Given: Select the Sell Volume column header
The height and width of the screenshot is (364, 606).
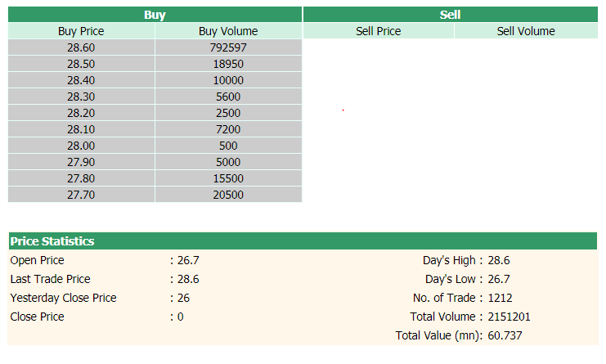Looking at the screenshot, I should 526,31.
